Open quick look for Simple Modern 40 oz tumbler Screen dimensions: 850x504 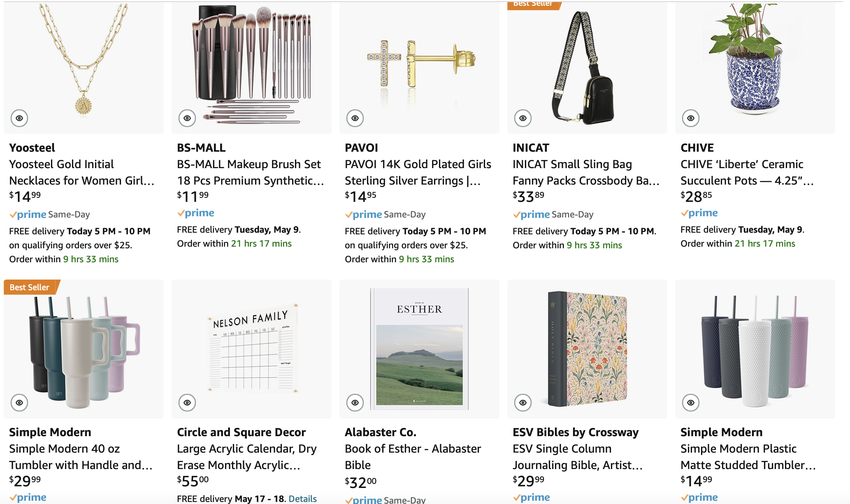(19, 403)
